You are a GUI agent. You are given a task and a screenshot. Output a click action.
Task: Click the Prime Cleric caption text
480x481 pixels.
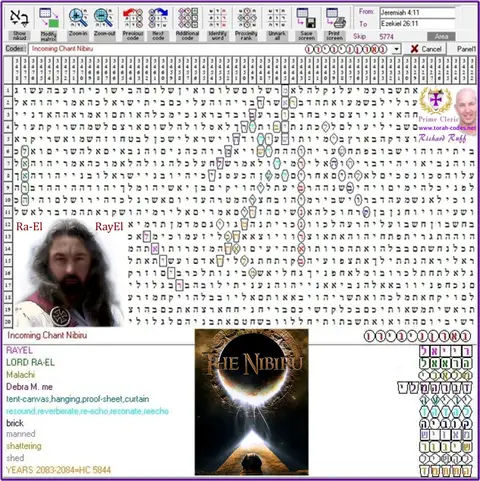click(439, 119)
